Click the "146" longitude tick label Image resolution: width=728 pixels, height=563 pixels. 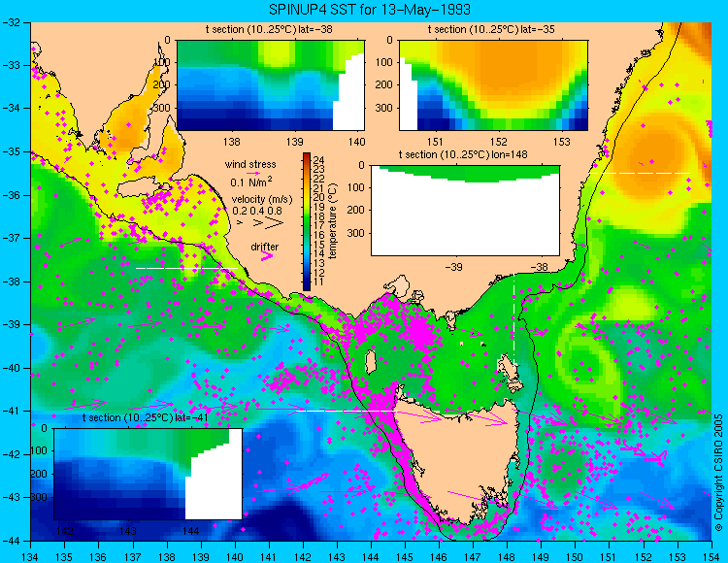click(439, 556)
